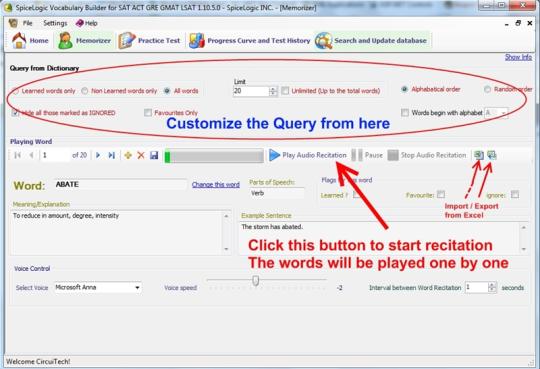The height and width of the screenshot is (369, 540).
Task: Open the Select Voice dropdown
Action: pos(98,287)
